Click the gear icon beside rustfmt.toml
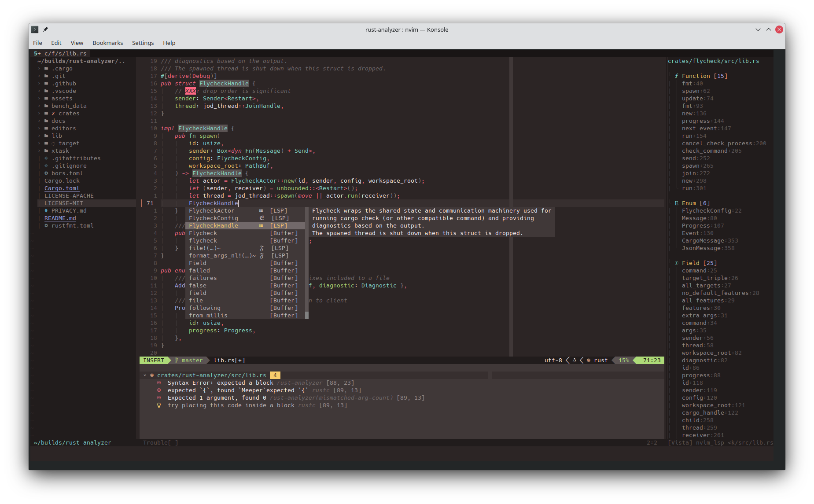 click(x=46, y=226)
